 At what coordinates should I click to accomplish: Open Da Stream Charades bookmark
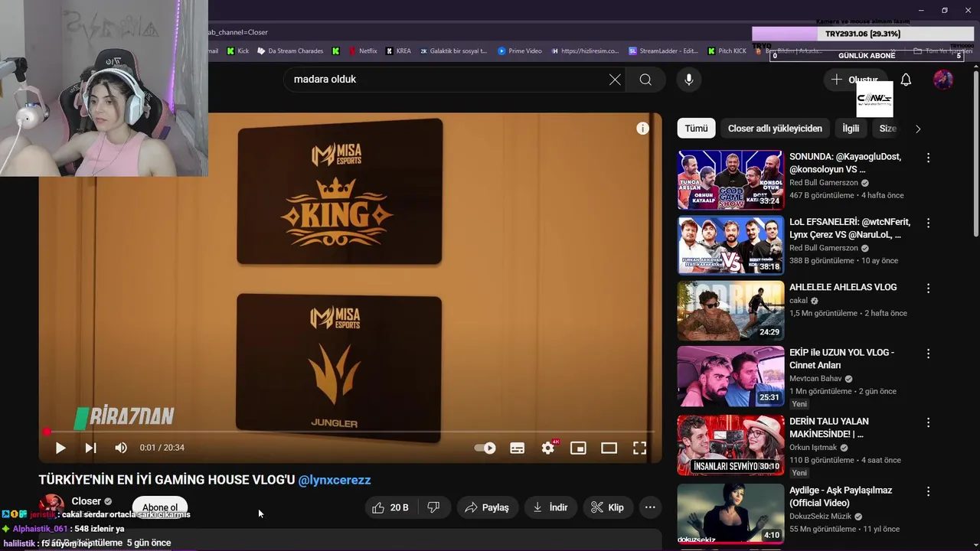(x=289, y=51)
